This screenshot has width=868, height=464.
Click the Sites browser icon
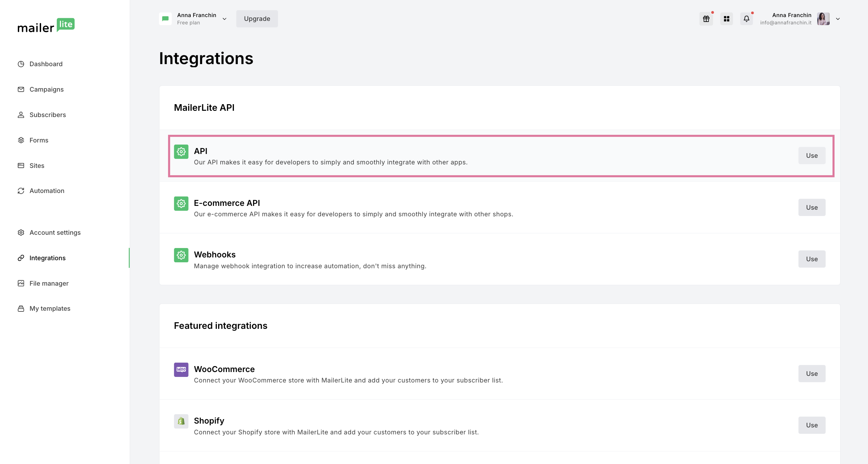pyautogui.click(x=21, y=165)
